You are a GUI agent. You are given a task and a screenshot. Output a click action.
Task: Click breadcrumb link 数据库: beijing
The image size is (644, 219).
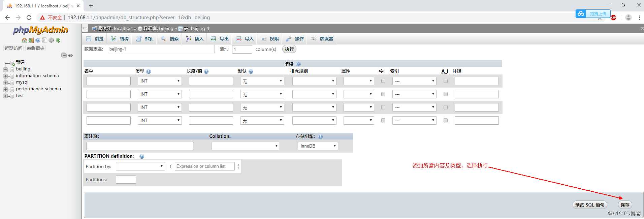[158, 28]
